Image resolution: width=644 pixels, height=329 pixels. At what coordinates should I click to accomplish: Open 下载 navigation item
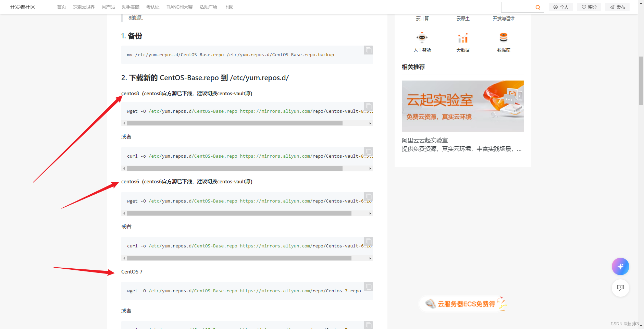tap(228, 7)
